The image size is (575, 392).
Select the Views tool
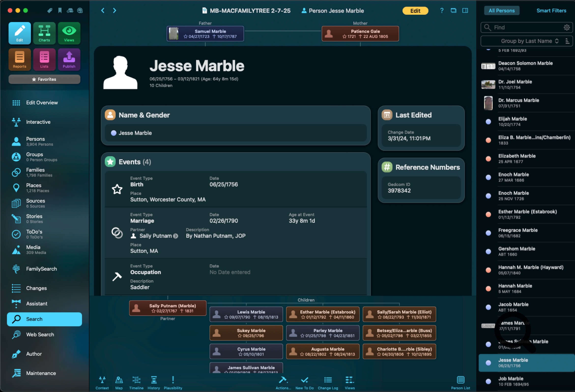pyautogui.click(x=69, y=33)
